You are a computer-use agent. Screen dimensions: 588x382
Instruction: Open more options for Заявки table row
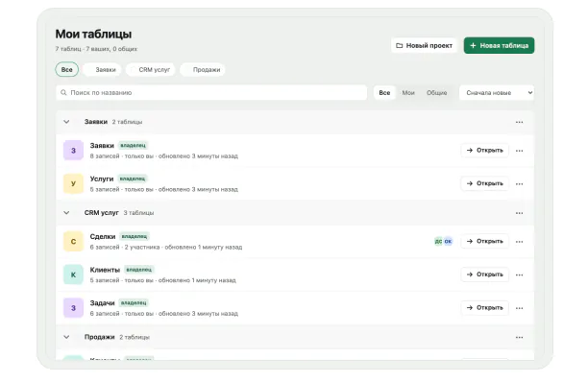click(519, 151)
